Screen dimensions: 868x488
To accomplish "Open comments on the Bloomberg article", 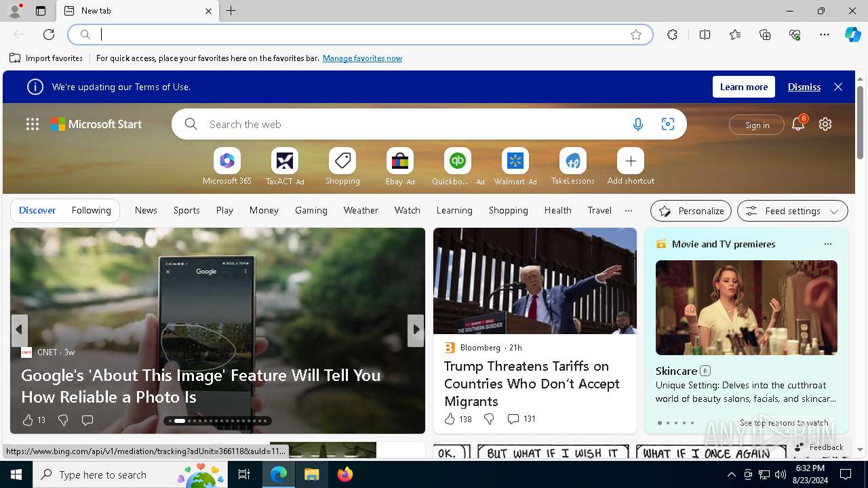I will click(x=521, y=419).
